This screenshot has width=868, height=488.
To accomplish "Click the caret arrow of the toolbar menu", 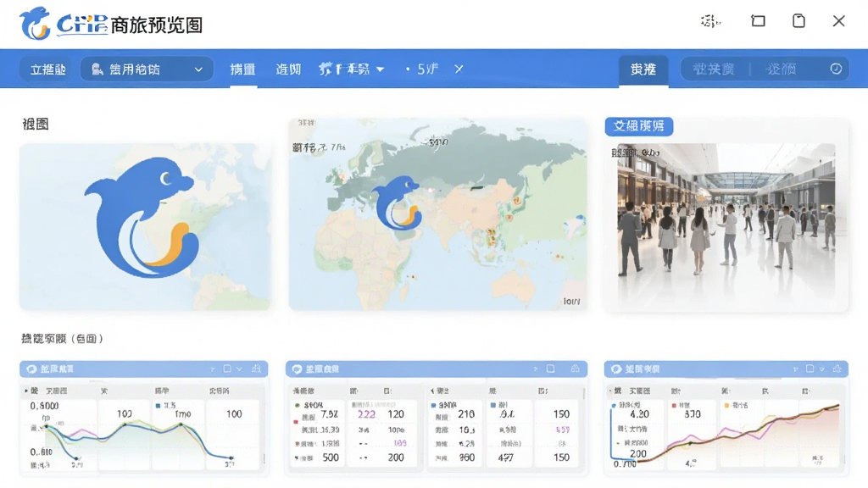I will coord(381,69).
